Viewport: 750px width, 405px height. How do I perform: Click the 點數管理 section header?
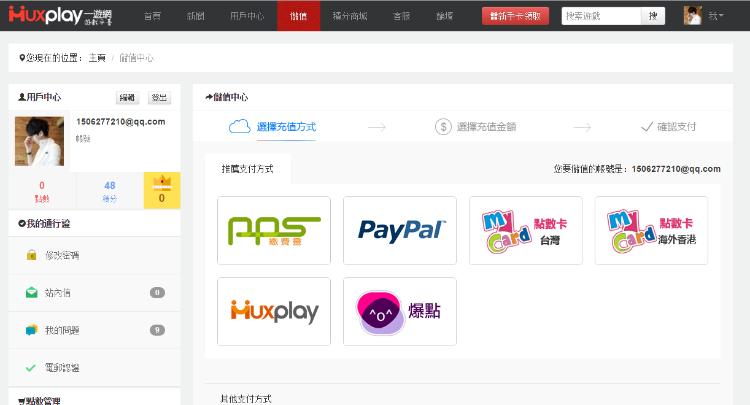coord(39,401)
